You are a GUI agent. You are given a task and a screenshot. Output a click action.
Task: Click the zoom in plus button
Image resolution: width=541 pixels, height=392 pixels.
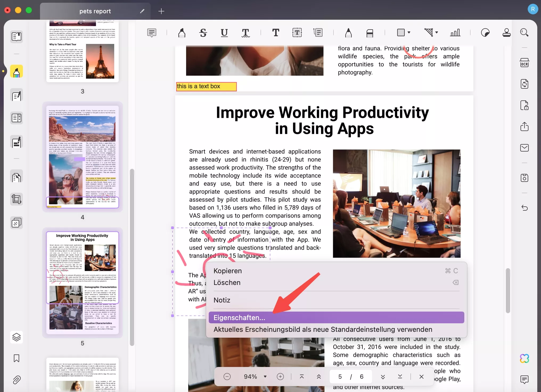point(280,376)
